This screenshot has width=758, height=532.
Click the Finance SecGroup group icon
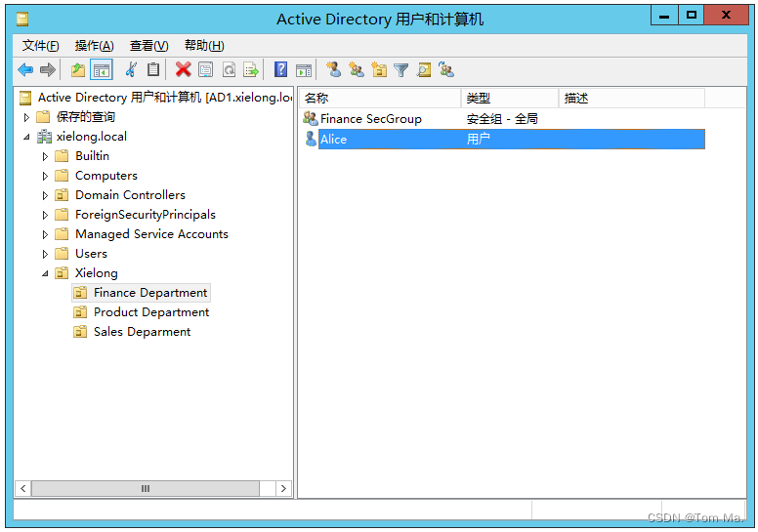310,118
